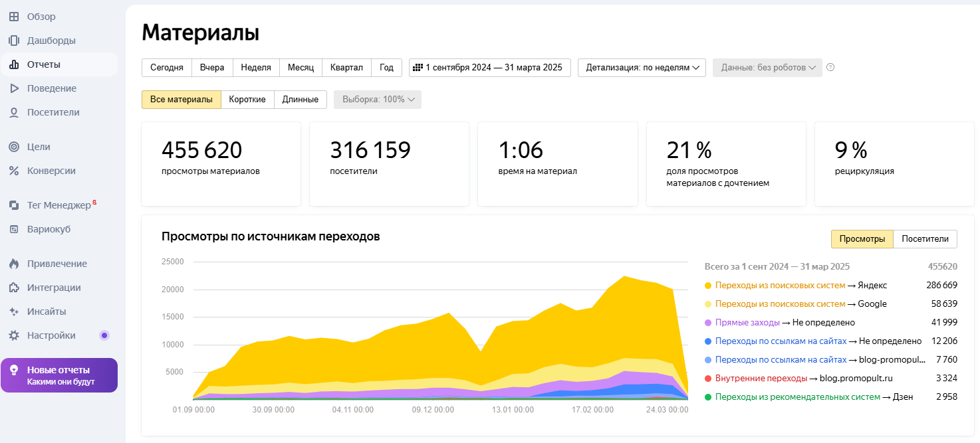980x443 pixels.
Task: Switch chart to Посетители mode
Action: pyautogui.click(x=925, y=238)
